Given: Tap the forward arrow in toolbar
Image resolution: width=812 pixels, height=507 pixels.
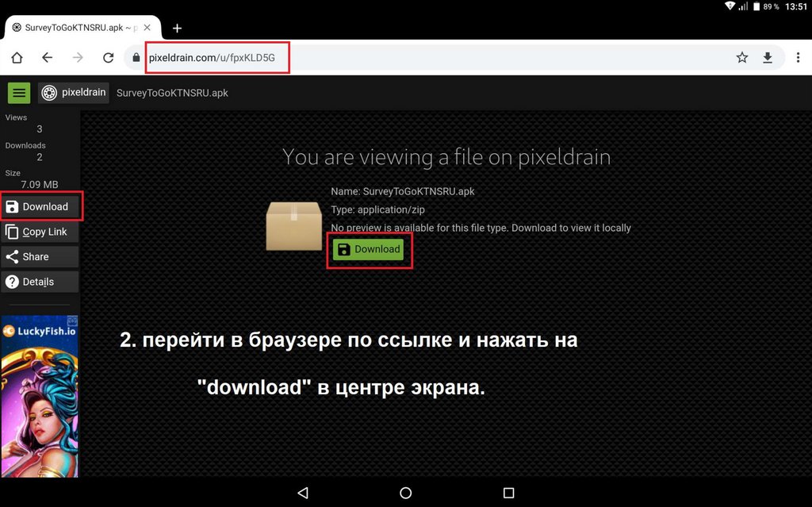Looking at the screenshot, I should 78,58.
